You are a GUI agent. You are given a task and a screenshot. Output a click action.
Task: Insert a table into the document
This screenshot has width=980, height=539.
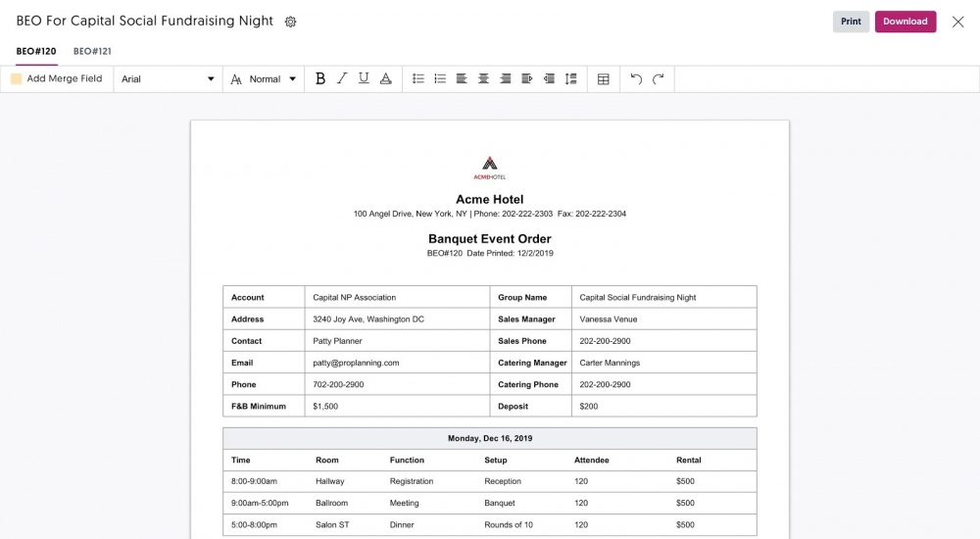(604, 79)
